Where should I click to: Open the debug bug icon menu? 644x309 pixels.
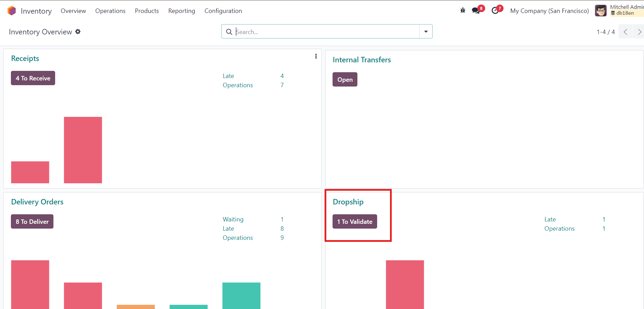click(x=463, y=11)
